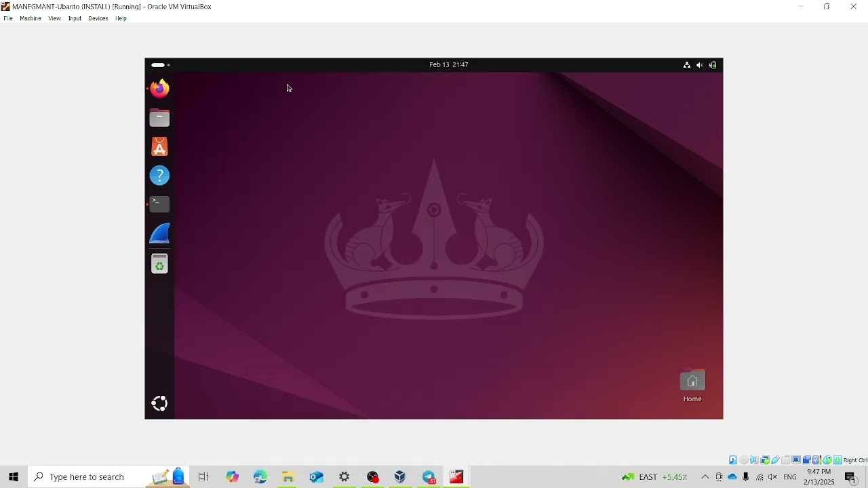868x488 pixels.
Task: Open the VirtualBox Help menu
Action: [121, 19]
